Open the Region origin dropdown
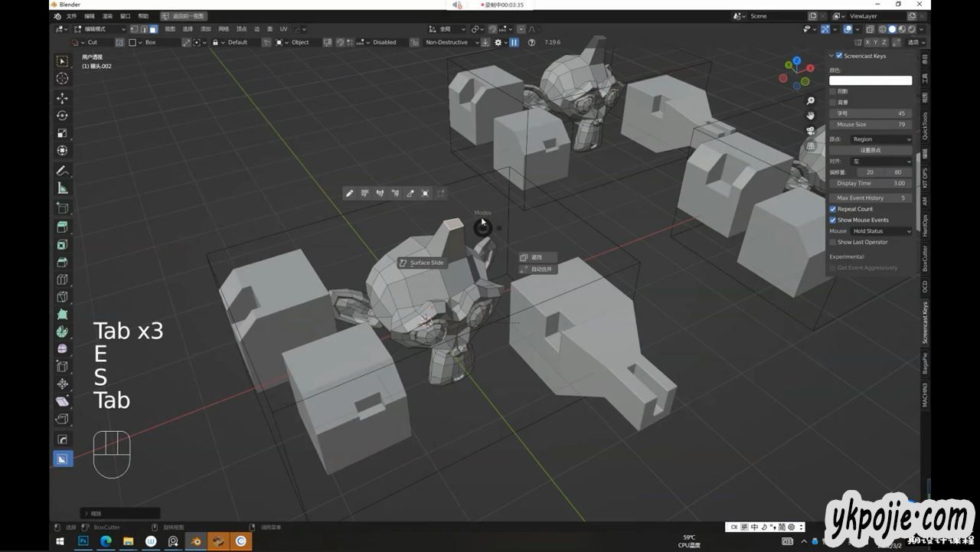The height and width of the screenshot is (552, 980). (881, 139)
